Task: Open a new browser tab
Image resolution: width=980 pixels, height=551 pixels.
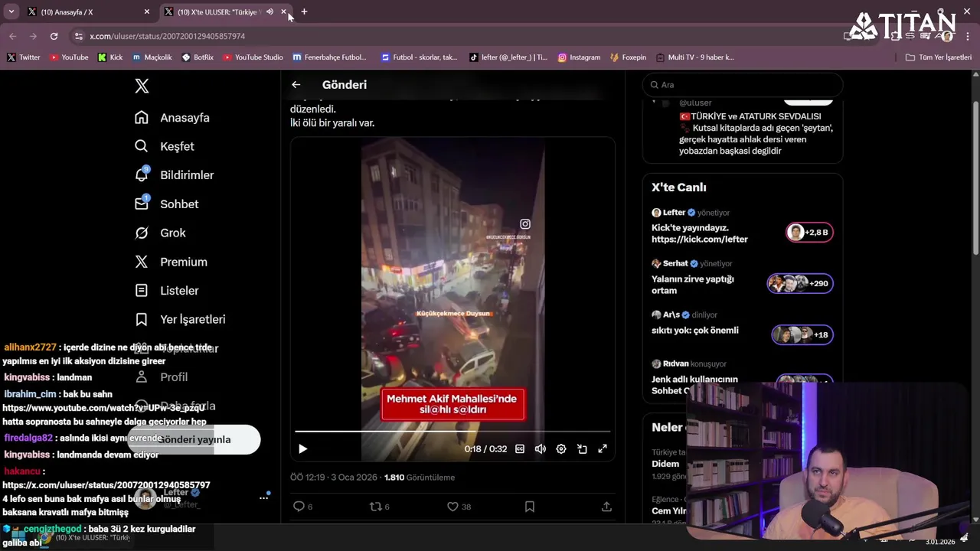Action: point(304,12)
